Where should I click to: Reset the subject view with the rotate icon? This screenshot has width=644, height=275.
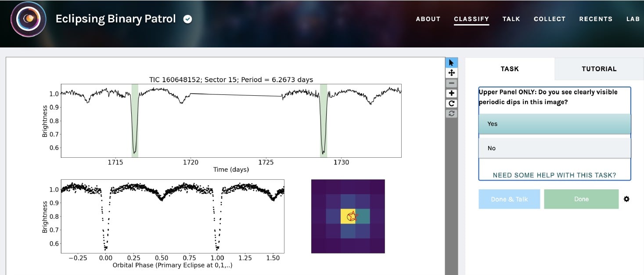point(451,103)
